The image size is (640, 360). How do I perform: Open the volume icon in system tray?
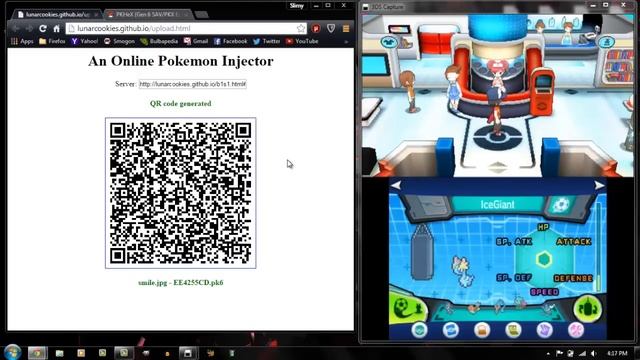594,353
